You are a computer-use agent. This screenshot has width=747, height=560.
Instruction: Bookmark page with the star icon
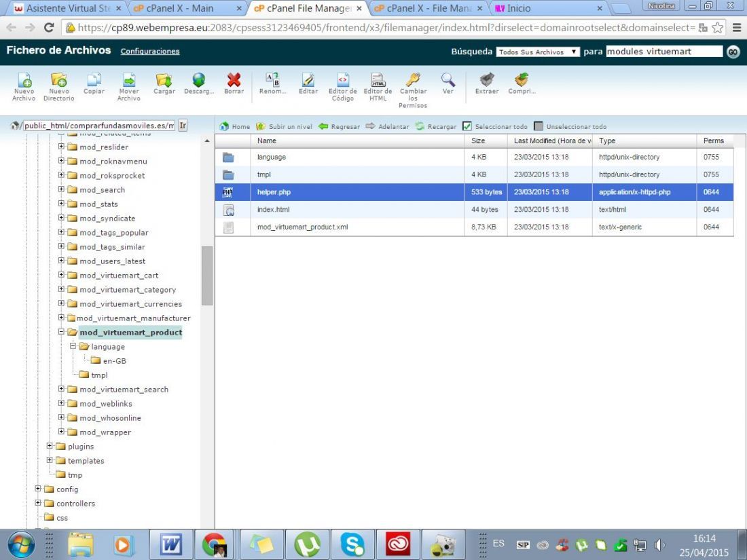[x=718, y=28]
